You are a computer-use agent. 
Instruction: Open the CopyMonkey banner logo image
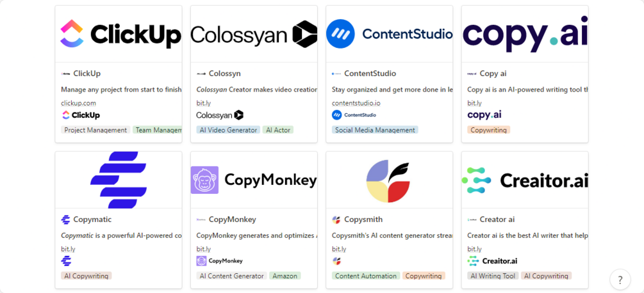pyautogui.click(x=254, y=180)
